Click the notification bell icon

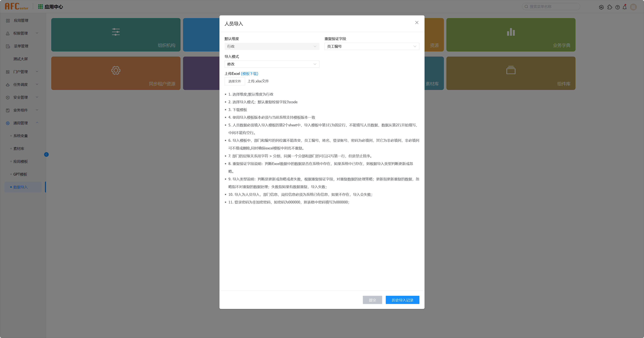pyautogui.click(x=625, y=7)
